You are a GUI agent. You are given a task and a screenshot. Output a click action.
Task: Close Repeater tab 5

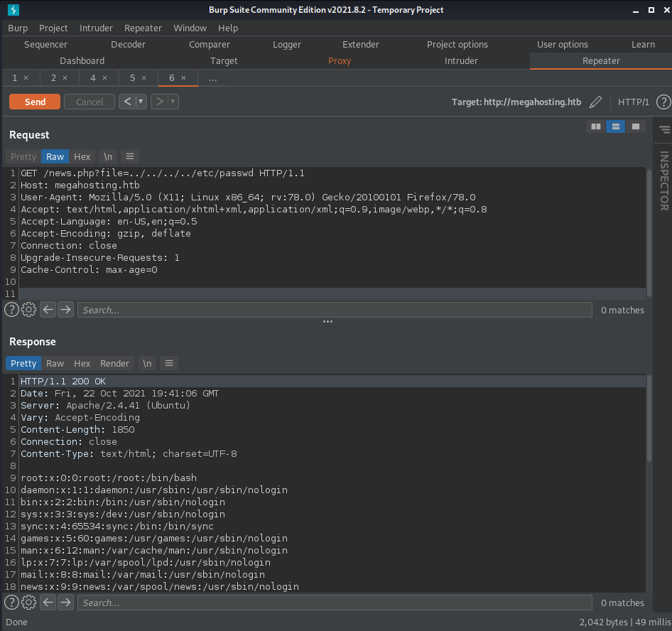point(144,78)
